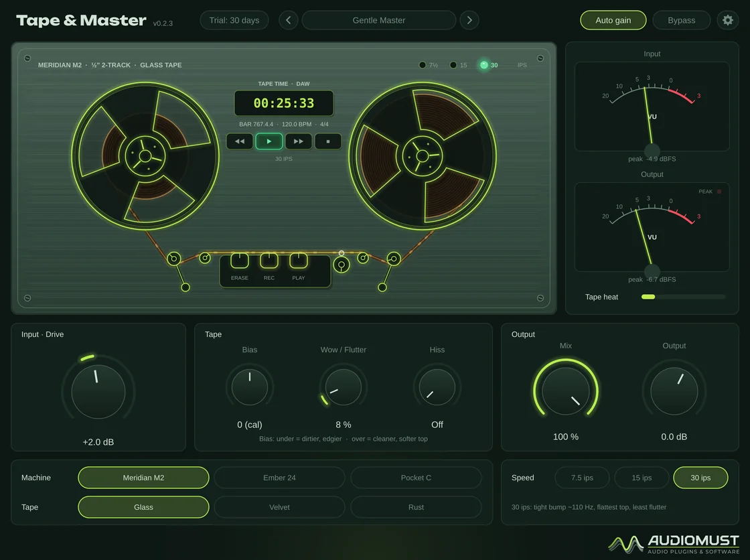Click the 8 % flutter value
The width and height of the screenshot is (750, 560).
coord(344,425)
